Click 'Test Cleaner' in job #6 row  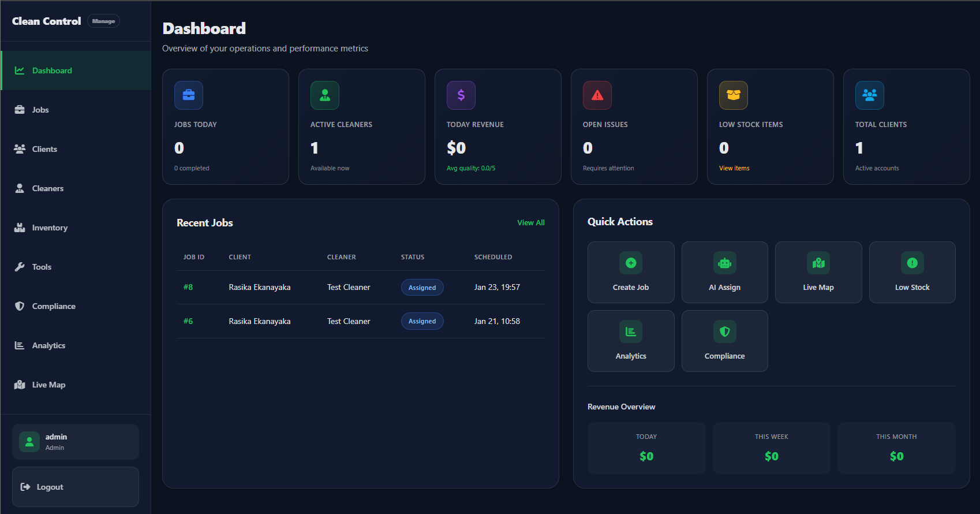click(x=349, y=321)
